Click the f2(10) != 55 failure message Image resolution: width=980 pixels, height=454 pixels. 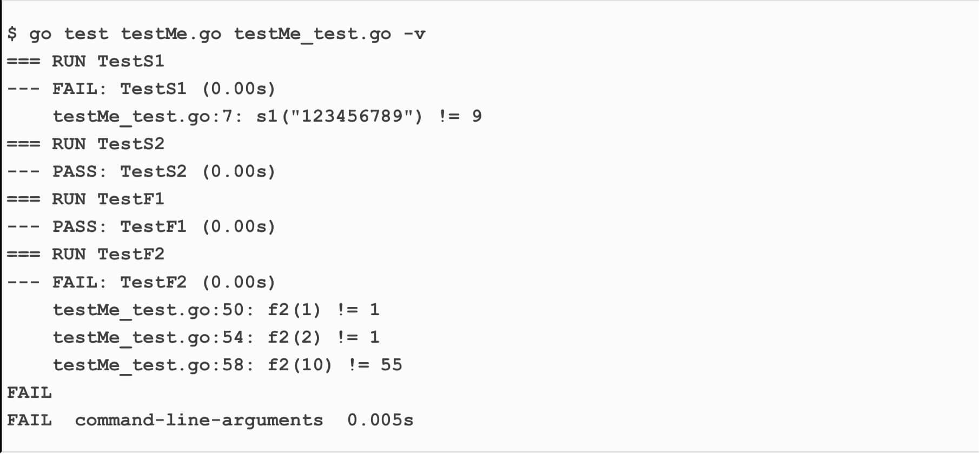point(335,365)
